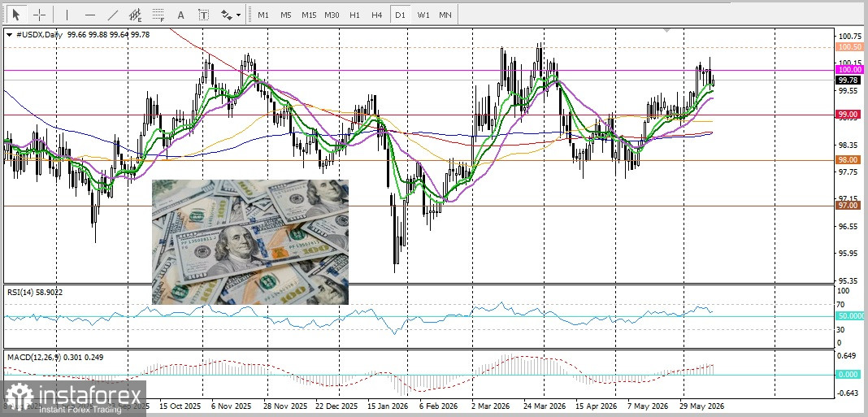
Task: Click the 2 Mar 2026 date label
Action: pos(490,406)
